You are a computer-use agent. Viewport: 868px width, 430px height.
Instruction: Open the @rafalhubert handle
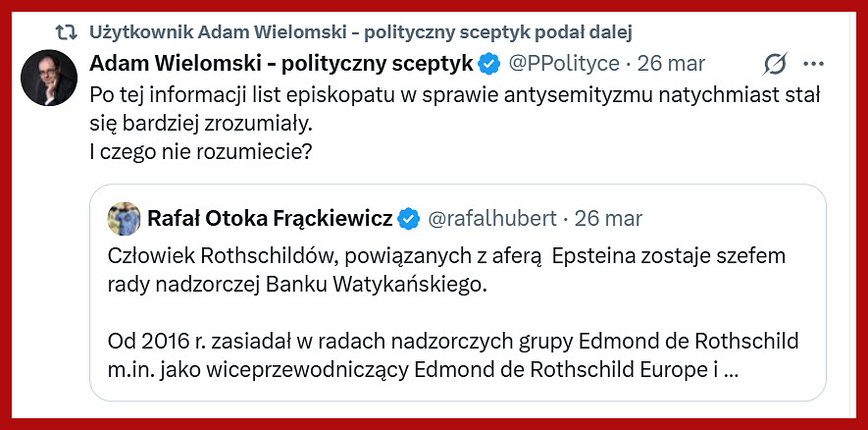point(492,217)
